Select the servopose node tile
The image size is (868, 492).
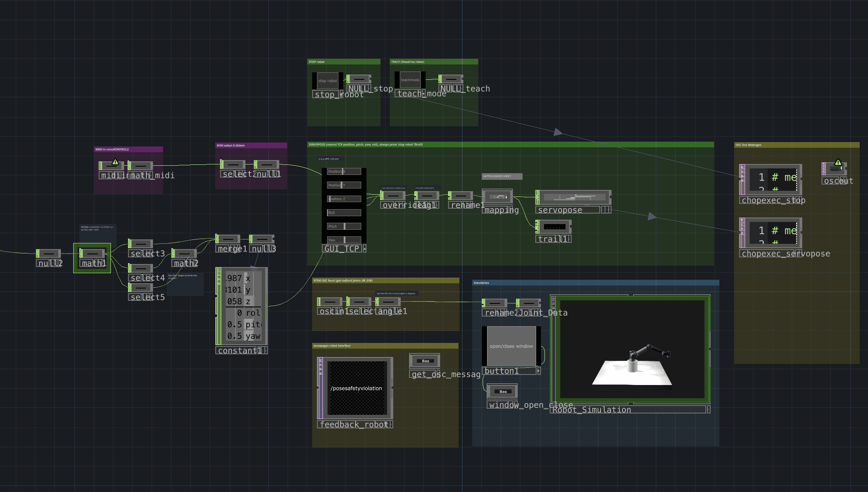(573, 197)
